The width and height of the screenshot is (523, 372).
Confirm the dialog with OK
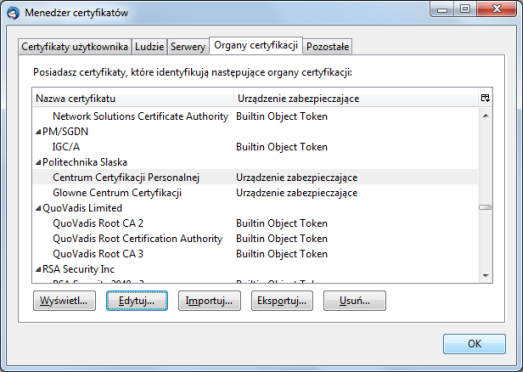pos(474,344)
